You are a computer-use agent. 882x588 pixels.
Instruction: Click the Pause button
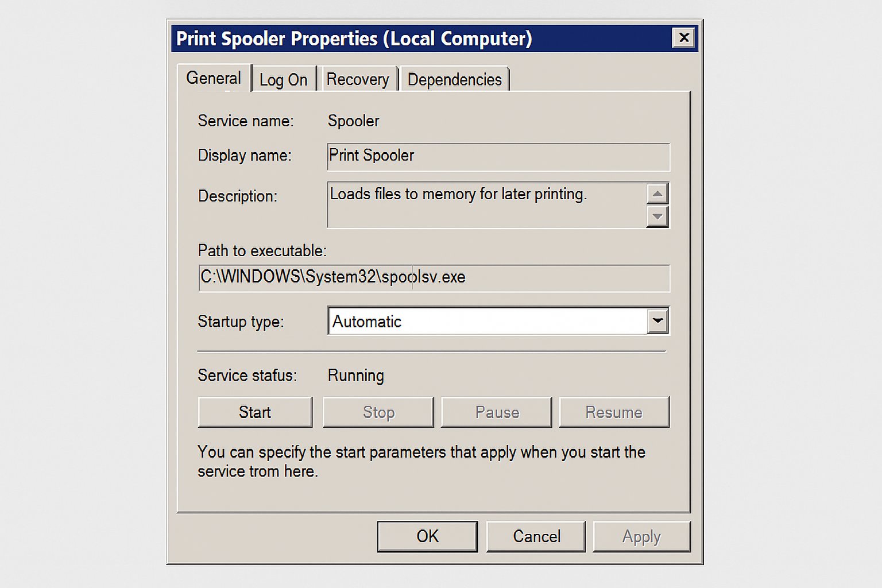496,412
